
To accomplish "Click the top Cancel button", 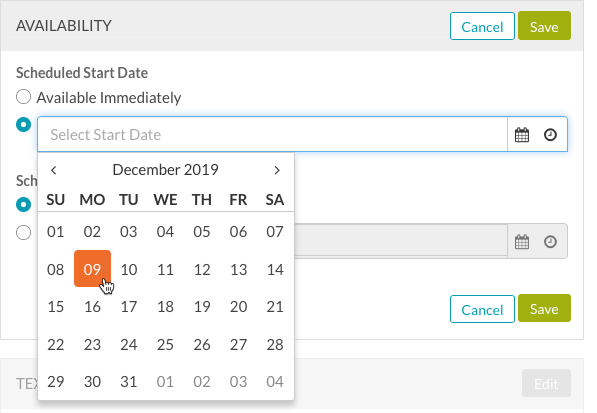I will tap(482, 26).
